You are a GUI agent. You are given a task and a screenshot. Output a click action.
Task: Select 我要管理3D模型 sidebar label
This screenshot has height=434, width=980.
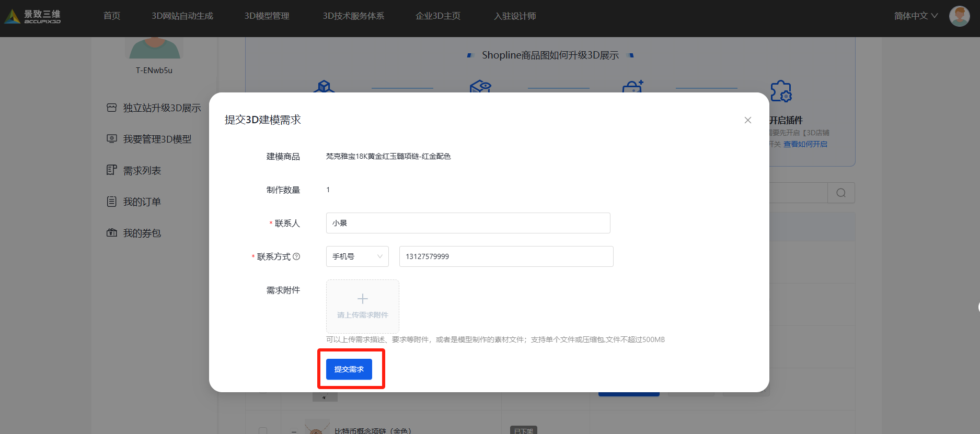(x=157, y=139)
